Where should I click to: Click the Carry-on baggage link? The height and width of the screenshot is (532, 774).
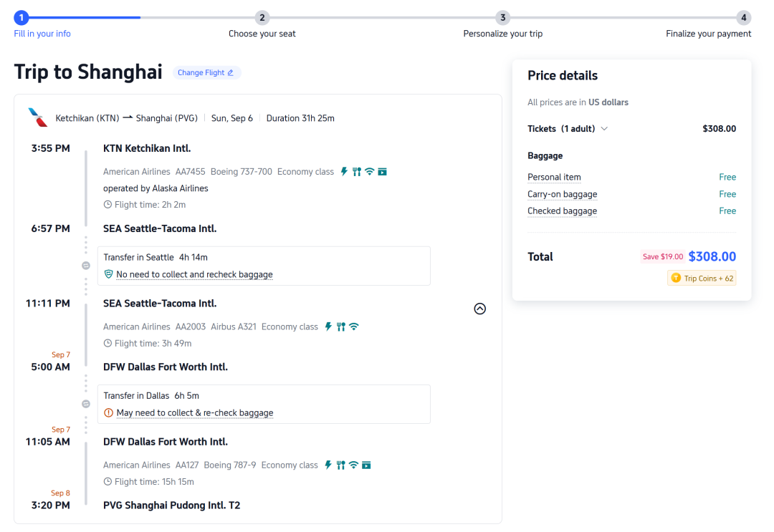pos(563,194)
